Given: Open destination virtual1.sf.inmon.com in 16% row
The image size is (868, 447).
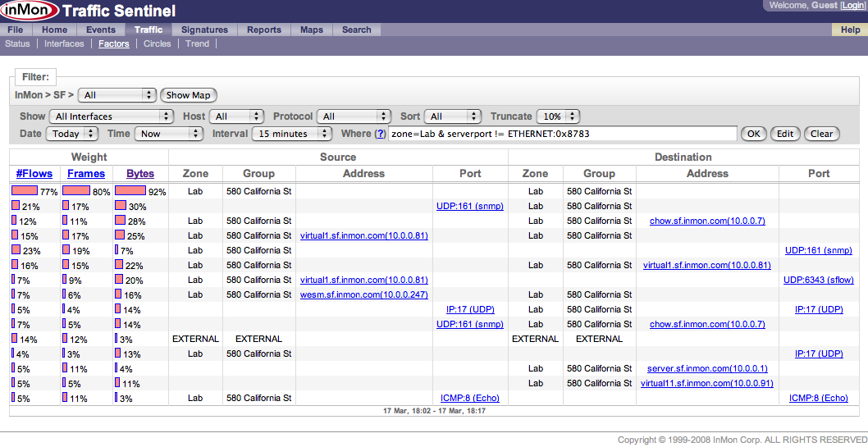Looking at the screenshot, I should click(707, 265).
